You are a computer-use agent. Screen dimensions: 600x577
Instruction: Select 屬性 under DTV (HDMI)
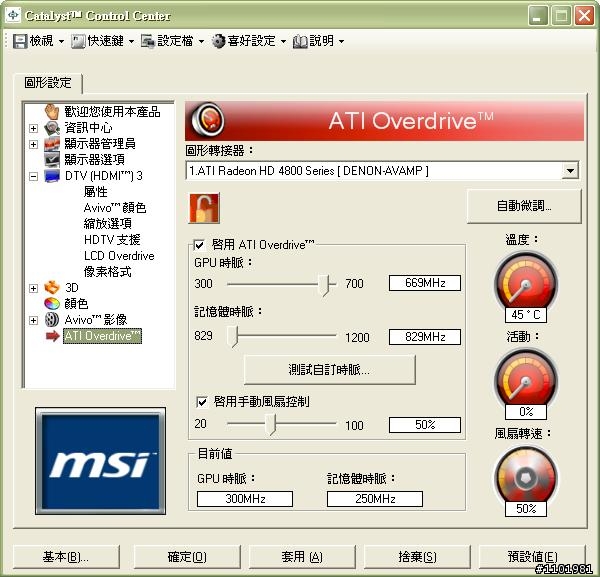click(96, 191)
